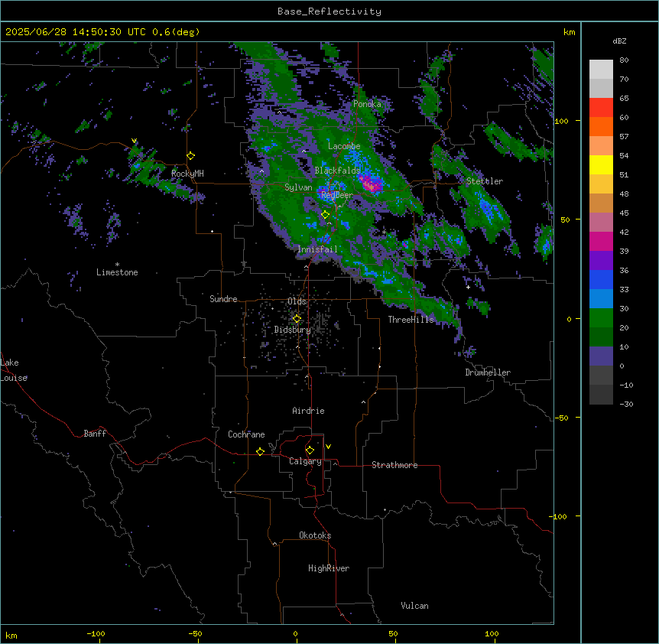Viewport: 659px width, 644px height.
Task: Click the Base_Reflectivity title text
Action: click(329, 11)
